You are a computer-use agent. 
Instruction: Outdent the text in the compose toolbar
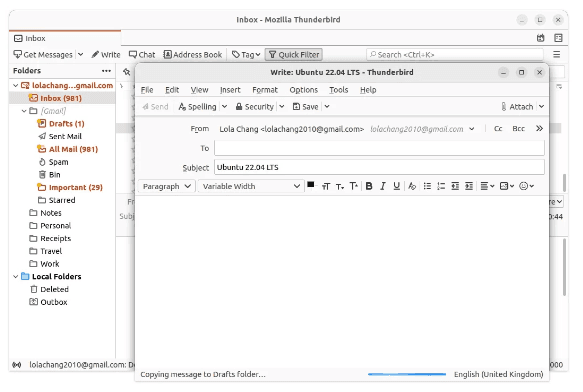click(x=455, y=186)
